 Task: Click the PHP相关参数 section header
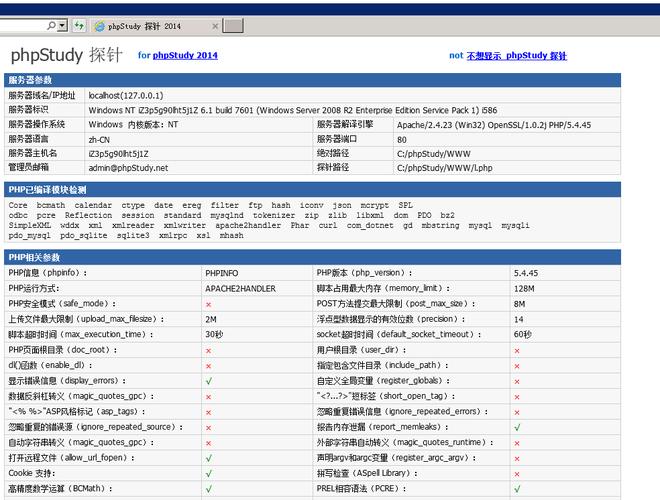pyautogui.click(x=312, y=257)
